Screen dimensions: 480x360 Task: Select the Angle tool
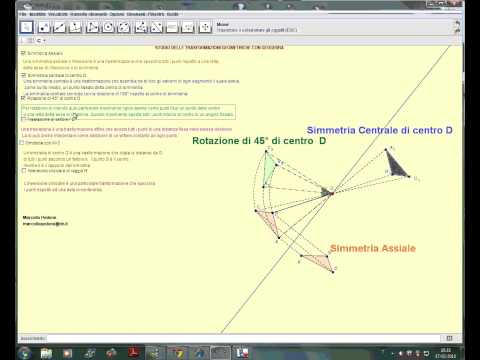[x=141, y=27]
